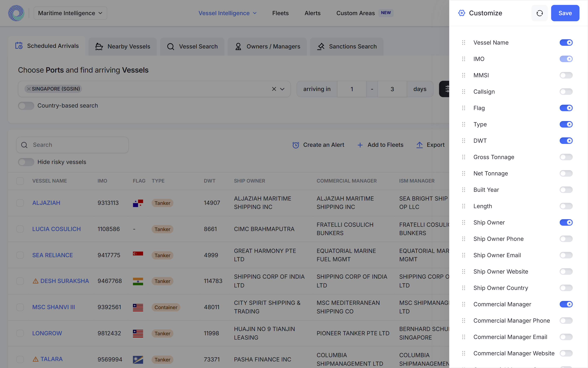588x368 pixels.
Task: Switch on Hide risky vessels
Action: 26,162
